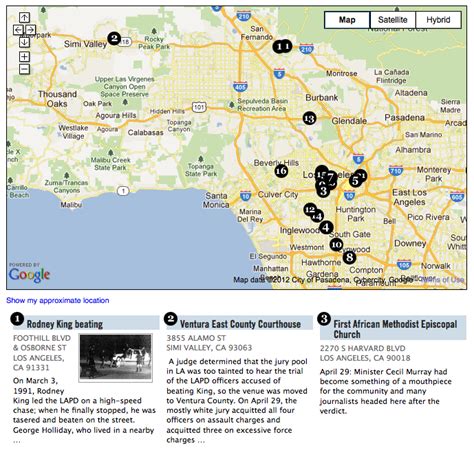Select map marker 2 near Simi Valley
Screen dimensions: 474x450
[x=114, y=38]
